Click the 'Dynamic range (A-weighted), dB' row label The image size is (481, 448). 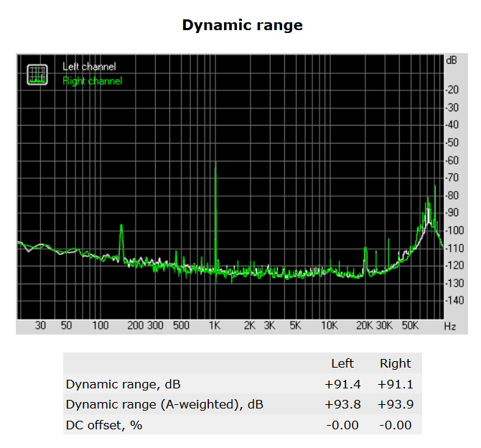click(x=164, y=404)
